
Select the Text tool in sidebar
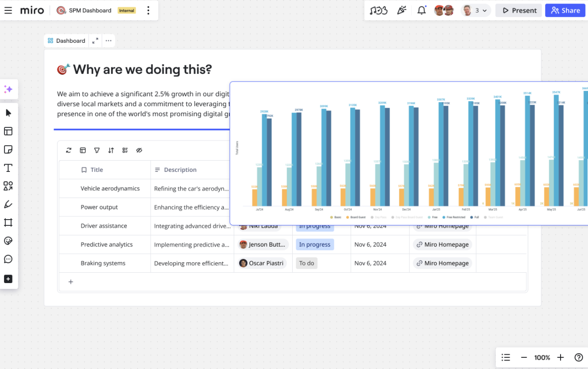point(8,168)
